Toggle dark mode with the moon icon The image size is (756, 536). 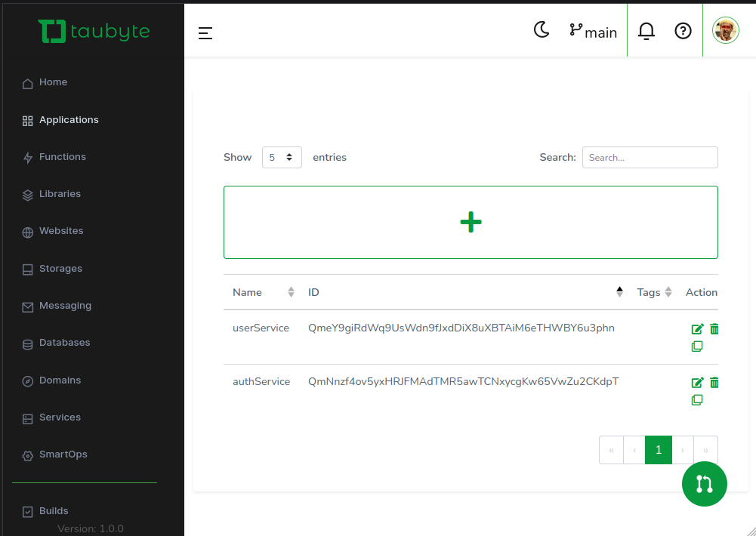tap(542, 30)
